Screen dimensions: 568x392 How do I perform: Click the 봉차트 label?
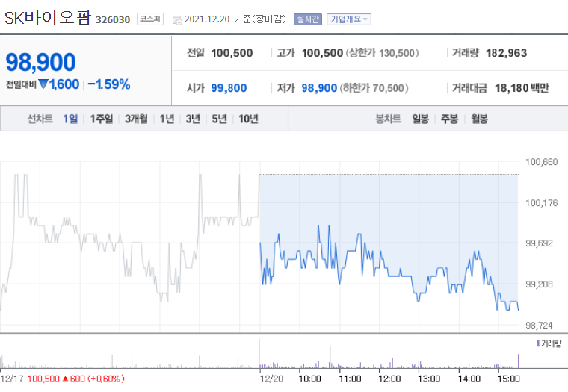(388, 119)
